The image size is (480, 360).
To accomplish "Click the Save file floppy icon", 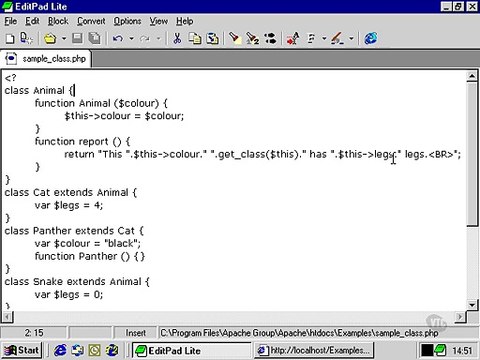I will coord(77,39).
